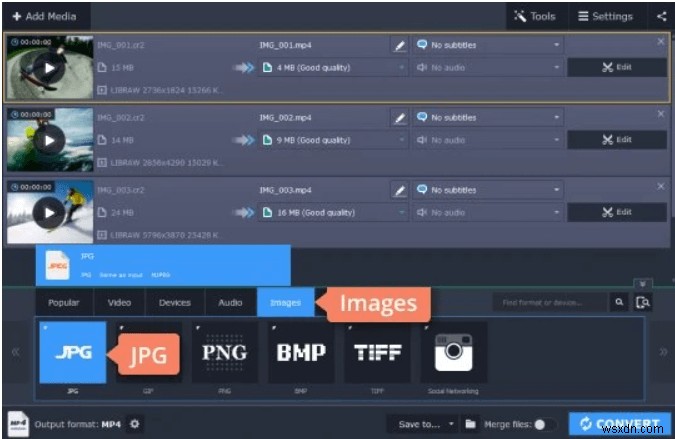Select the PNG format icon
Viewport: 675px width, 439px height.
point(225,352)
